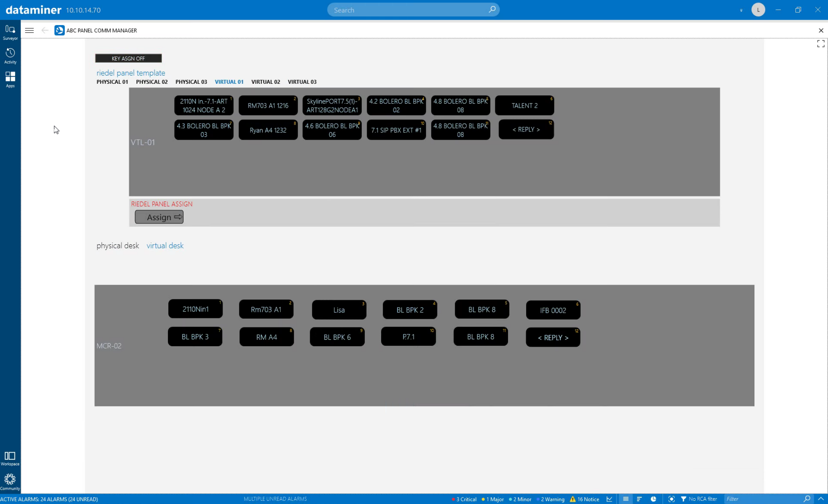The height and width of the screenshot is (504, 828).
Task: Switch alarm console to list view icon
Action: [626, 499]
